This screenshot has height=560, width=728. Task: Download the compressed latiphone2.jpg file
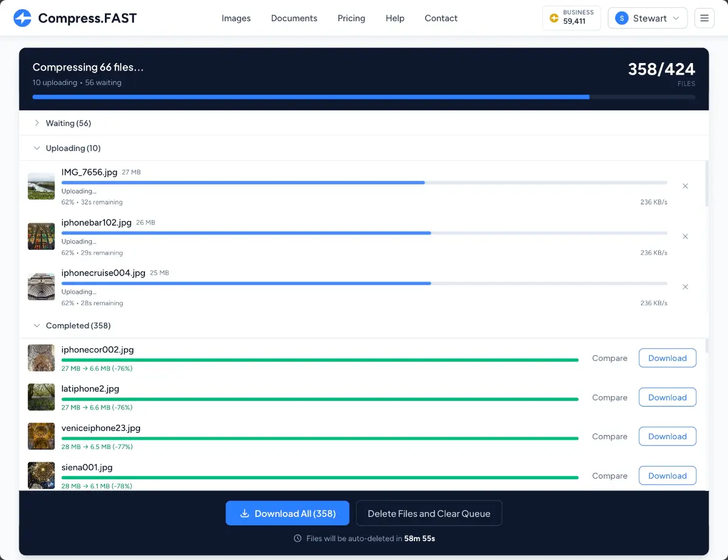[667, 397]
